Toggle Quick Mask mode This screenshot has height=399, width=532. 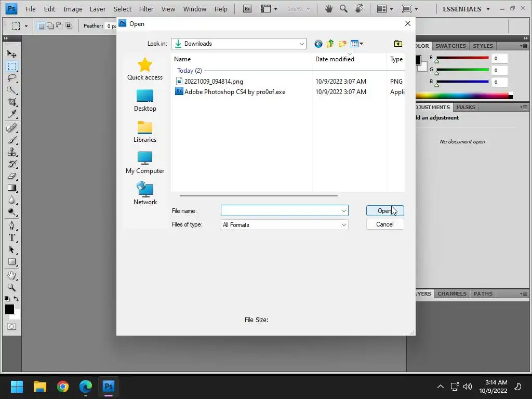pos(12,327)
